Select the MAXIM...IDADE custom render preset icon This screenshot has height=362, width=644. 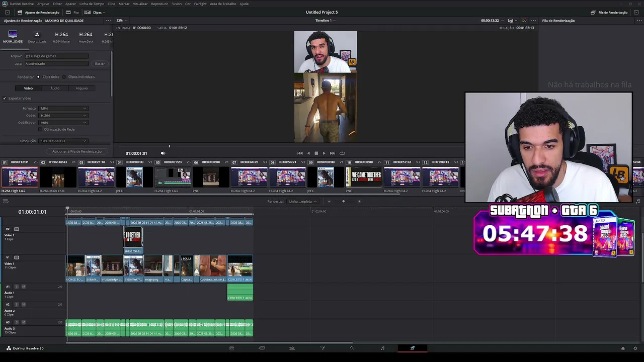coord(13,35)
